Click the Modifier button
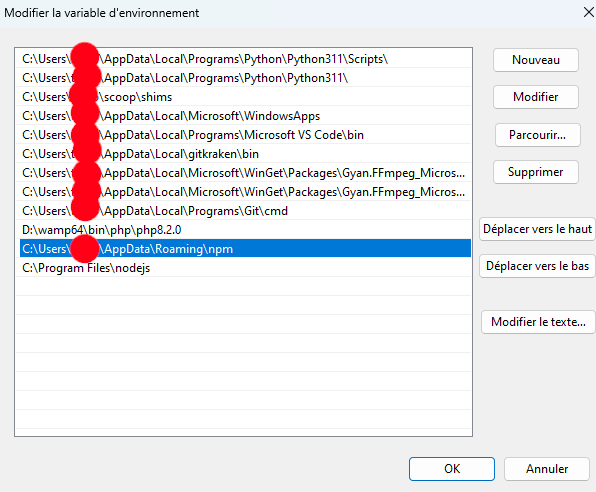 tap(536, 97)
